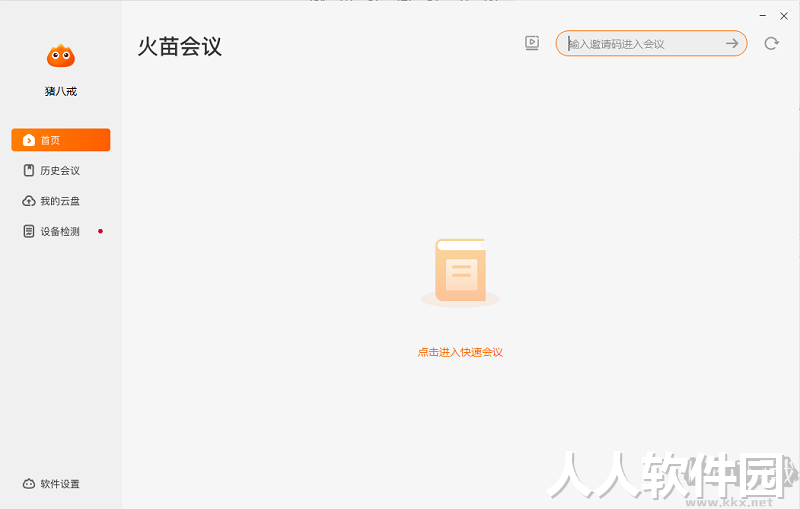
Task: Click the username 猪八戒
Action: click(x=61, y=91)
